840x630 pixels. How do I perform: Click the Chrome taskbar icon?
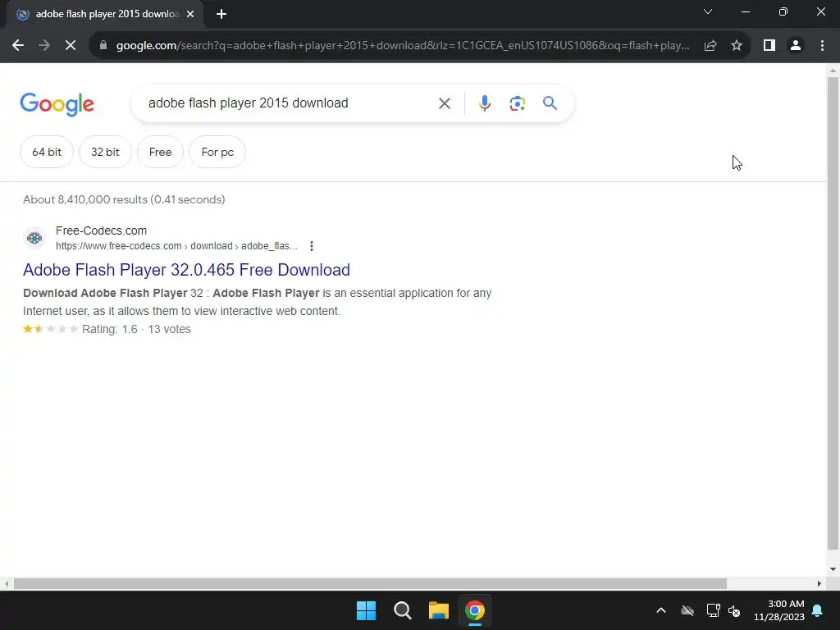(x=475, y=610)
